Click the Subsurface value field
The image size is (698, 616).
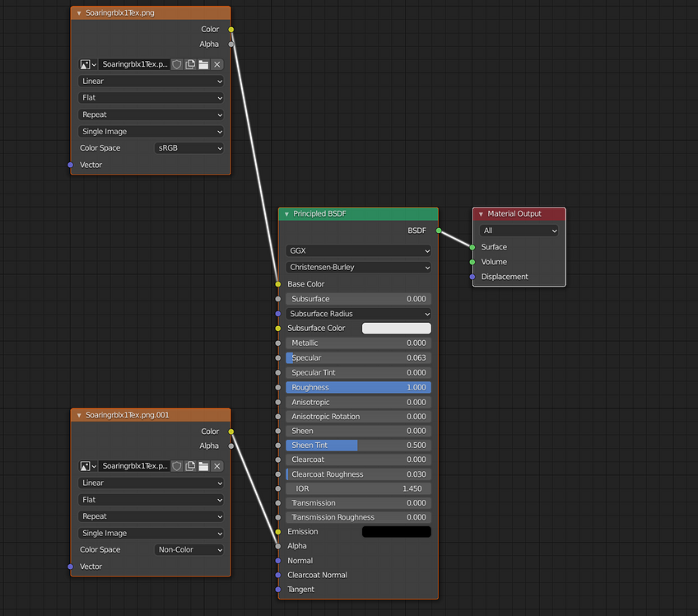[358, 299]
